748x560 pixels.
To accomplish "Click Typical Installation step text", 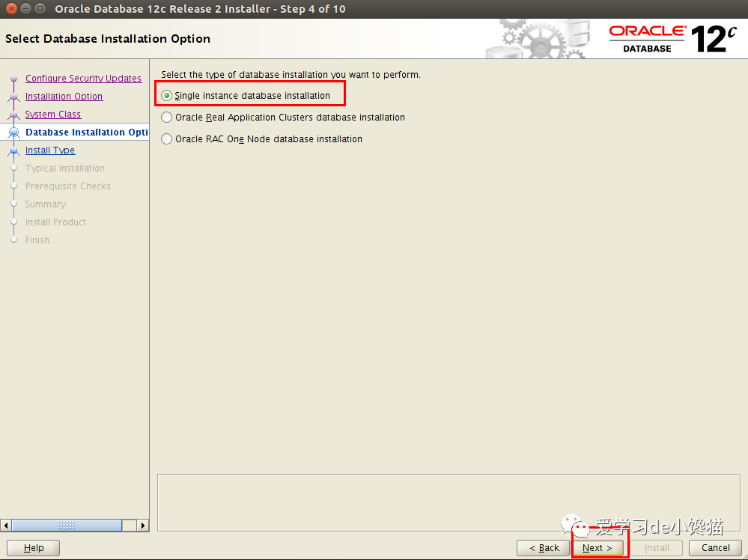I will coord(65,168).
